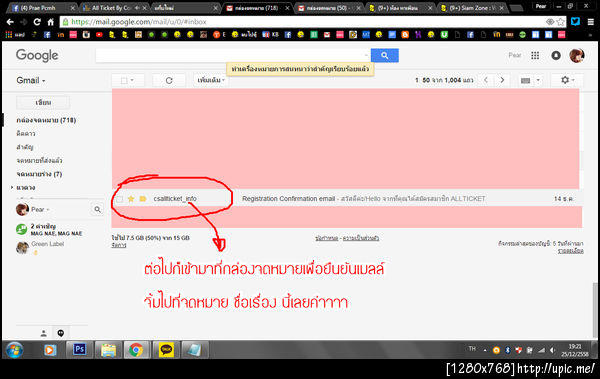The image size is (600, 379).
Task: Open the ความเป็นส่วนตัว (Privacy) link
Action: [x=360, y=238]
